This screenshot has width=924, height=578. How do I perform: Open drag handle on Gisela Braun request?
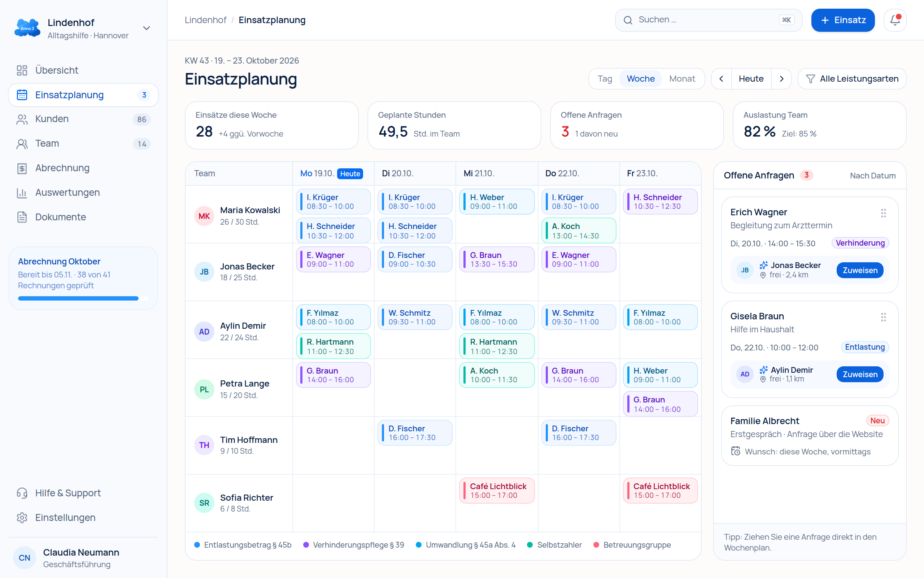[883, 317]
